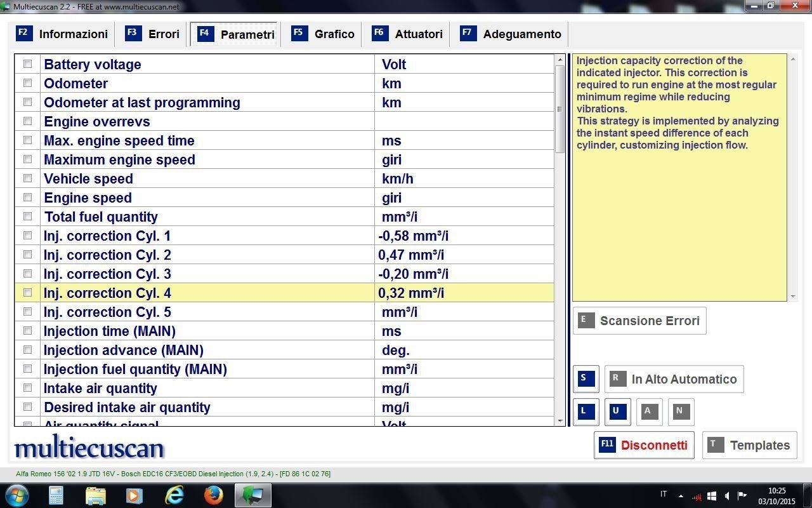Select the Max. engine speed time row
812x508 pixels.
click(x=284, y=140)
